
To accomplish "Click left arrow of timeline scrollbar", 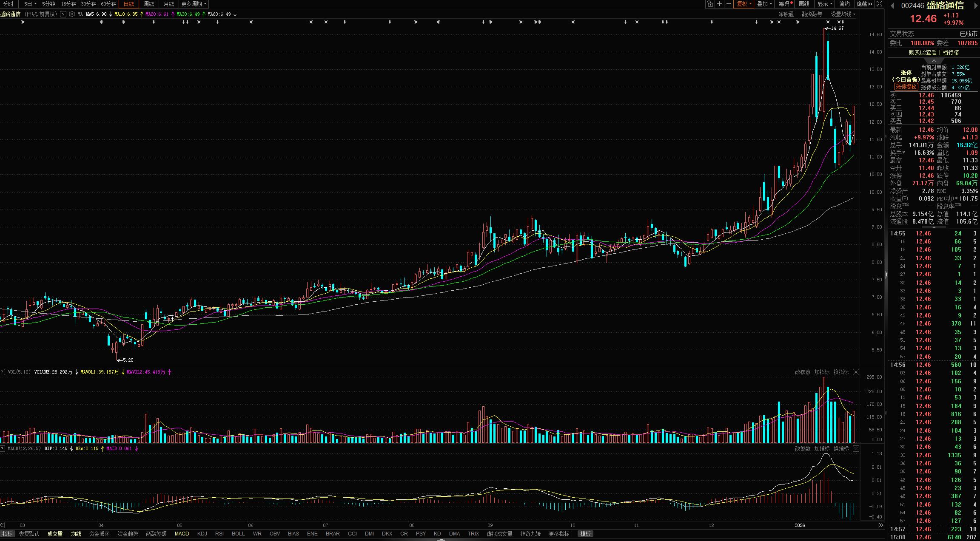I will pyautogui.click(x=3, y=525).
